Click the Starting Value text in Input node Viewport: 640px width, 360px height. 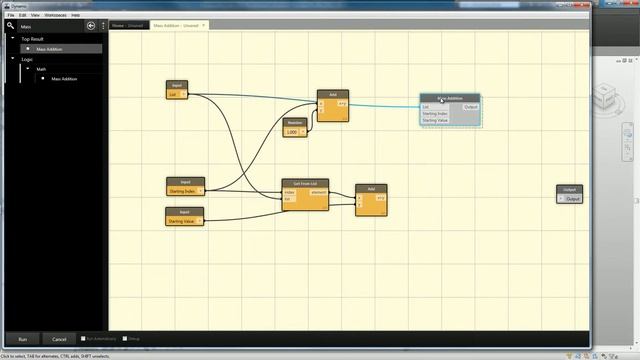[x=181, y=221]
